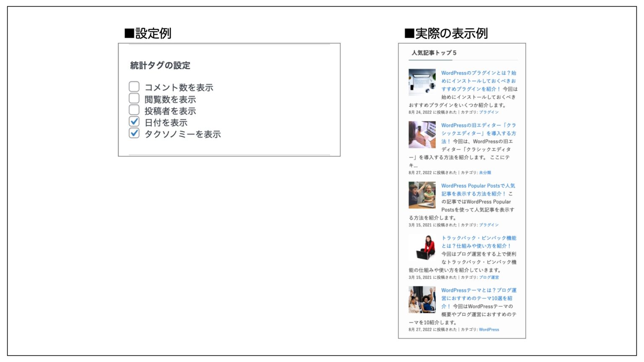Screen dimensions: 644x362
Task: Open the ブログ運営 category link
Action: tap(489, 277)
